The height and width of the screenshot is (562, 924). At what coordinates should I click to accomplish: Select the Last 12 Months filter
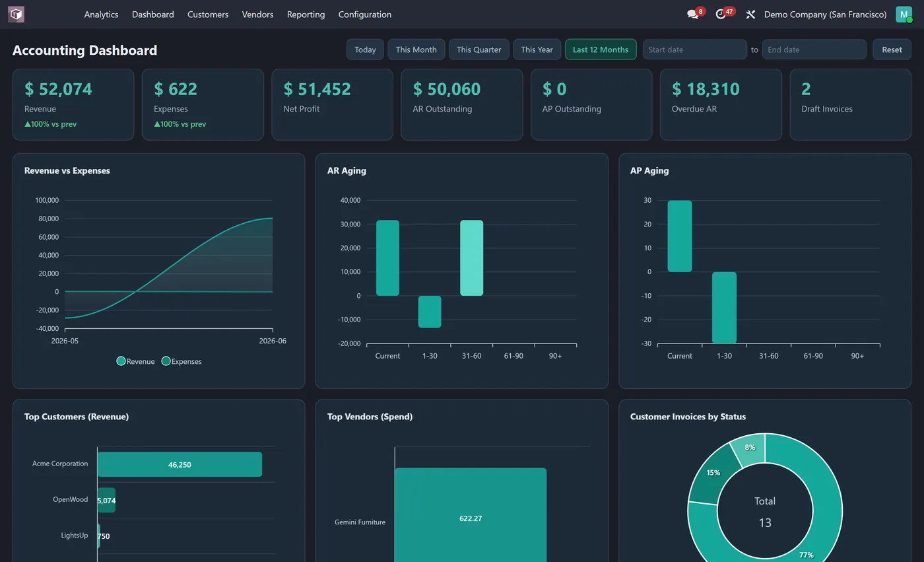click(601, 50)
